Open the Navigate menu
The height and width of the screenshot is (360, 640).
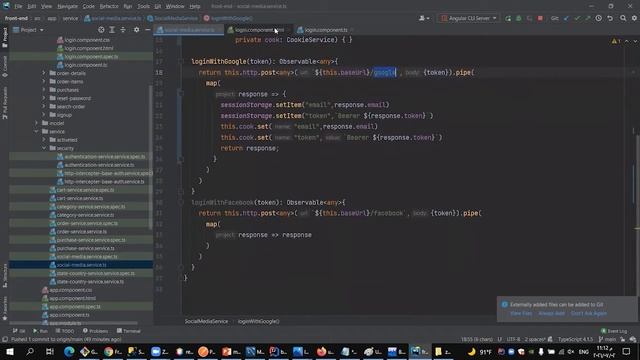pyautogui.click(x=67, y=6)
